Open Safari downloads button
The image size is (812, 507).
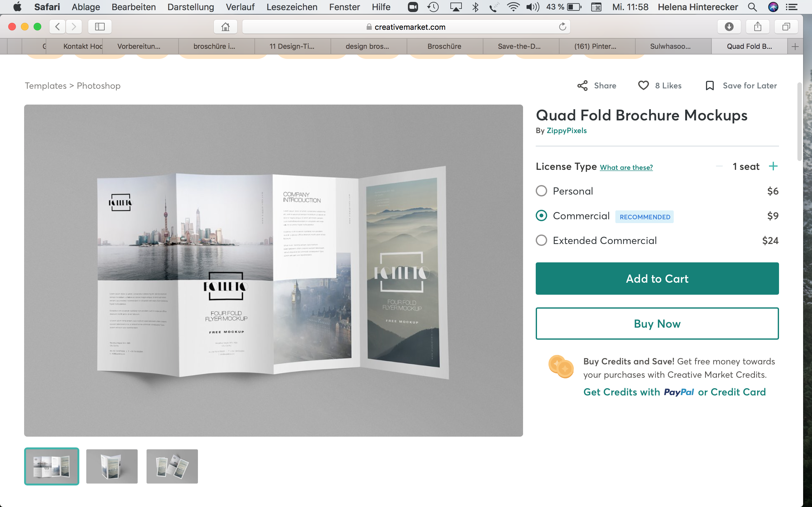tap(729, 27)
